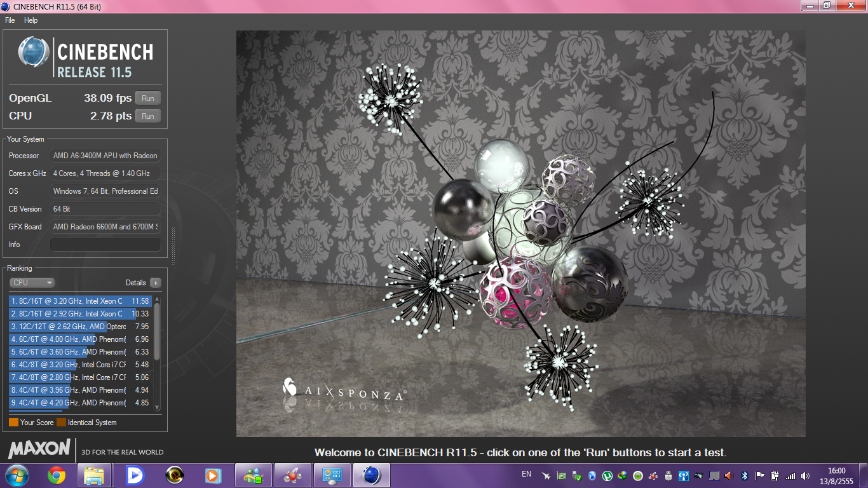The width and height of the screenshot is (868, 488).
Task: Click the blue globe tray icon
Action: point(592,475)
